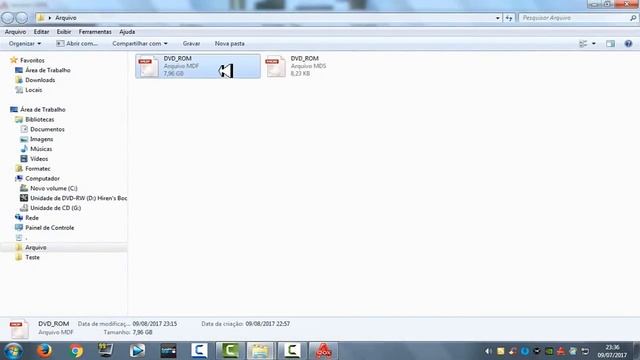Click the Data de modificação value
Viewport: 640px width, 360px height.
click(155, 324)
